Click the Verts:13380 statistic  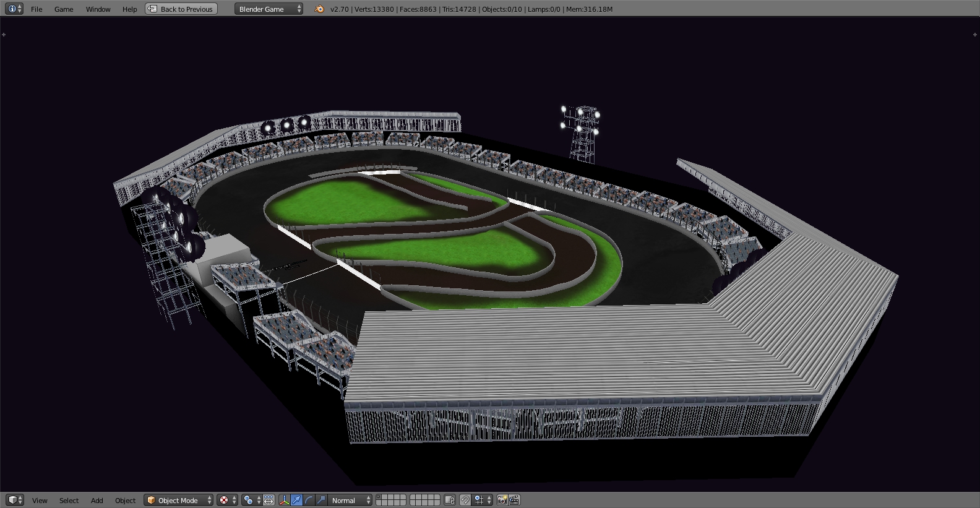coord(374,9)
